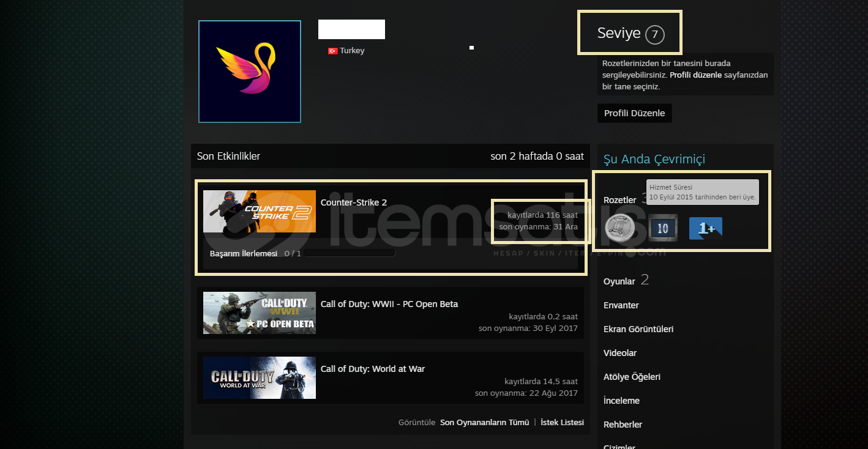Click the 10 years of service badge
The width and height of the screenshot is (868, 449).
(x=663, y=228)
